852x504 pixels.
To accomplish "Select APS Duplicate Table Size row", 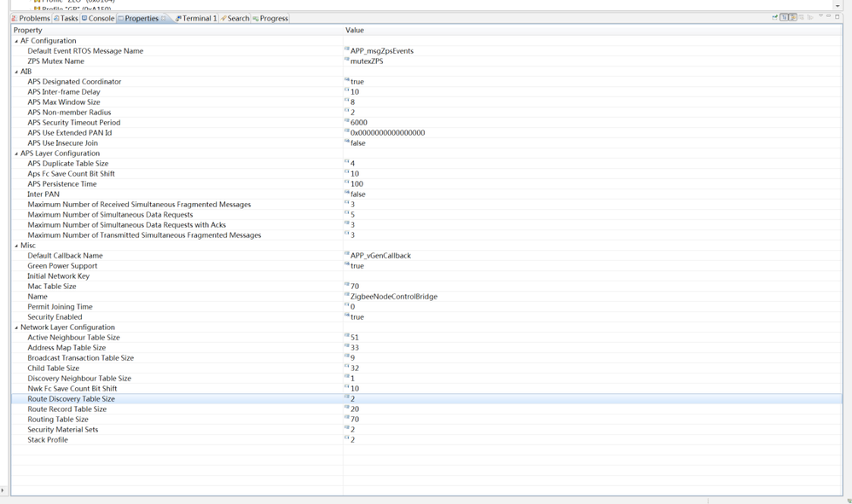I will [68, 164].
